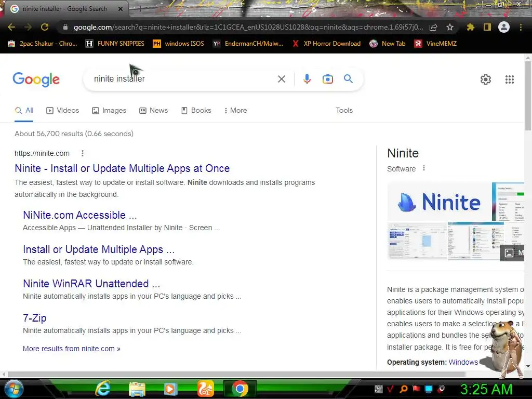This screenshot has height=399, width=532.
Task: Open the media player taskbar icon
Action: [x=170, y=389]
